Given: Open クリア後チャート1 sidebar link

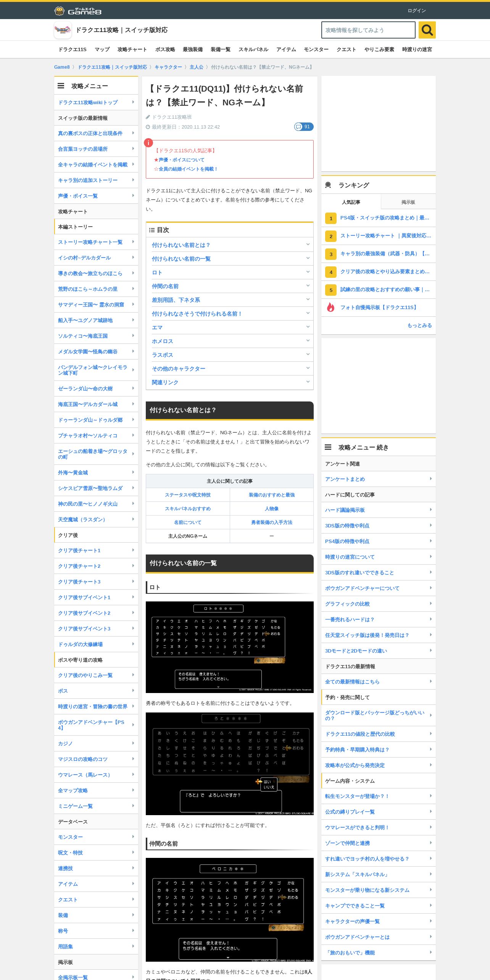Looking at the screenshot, I should click(79, 550).
